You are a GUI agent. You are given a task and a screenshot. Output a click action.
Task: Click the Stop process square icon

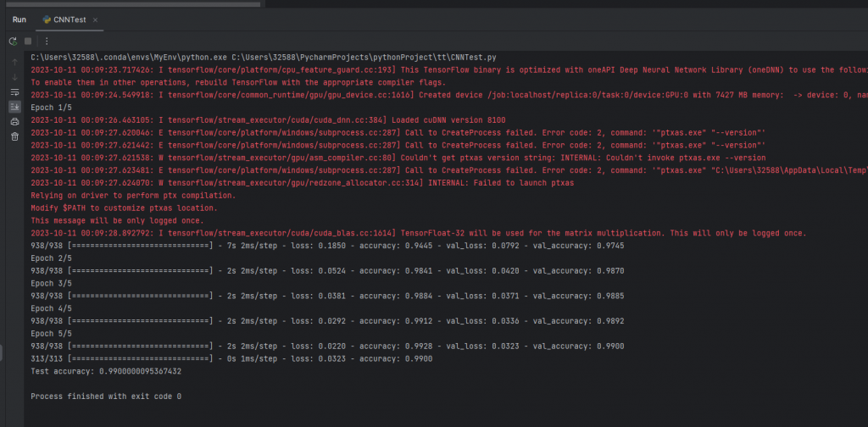28,42
